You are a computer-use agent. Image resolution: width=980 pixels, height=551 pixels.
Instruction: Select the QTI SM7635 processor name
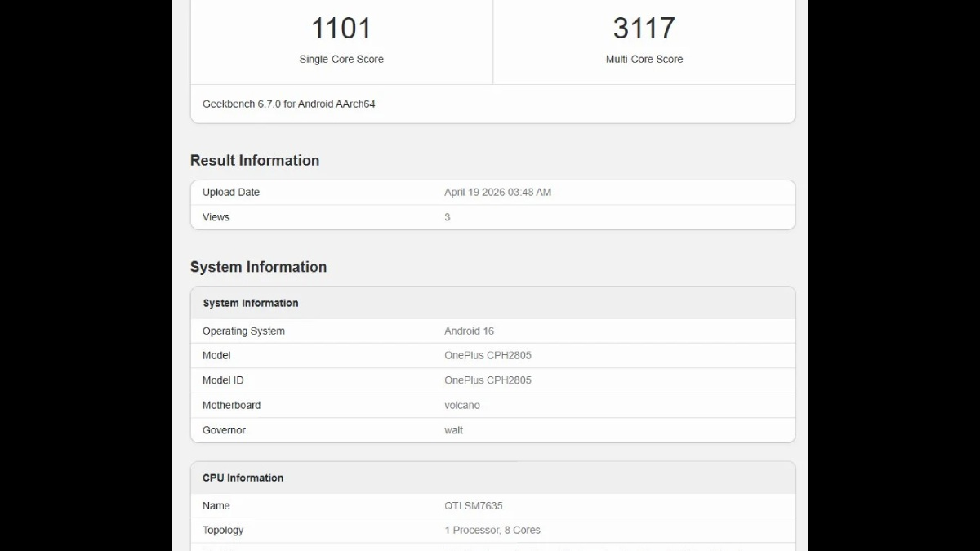pyautogui.click(x=474, y=505)
